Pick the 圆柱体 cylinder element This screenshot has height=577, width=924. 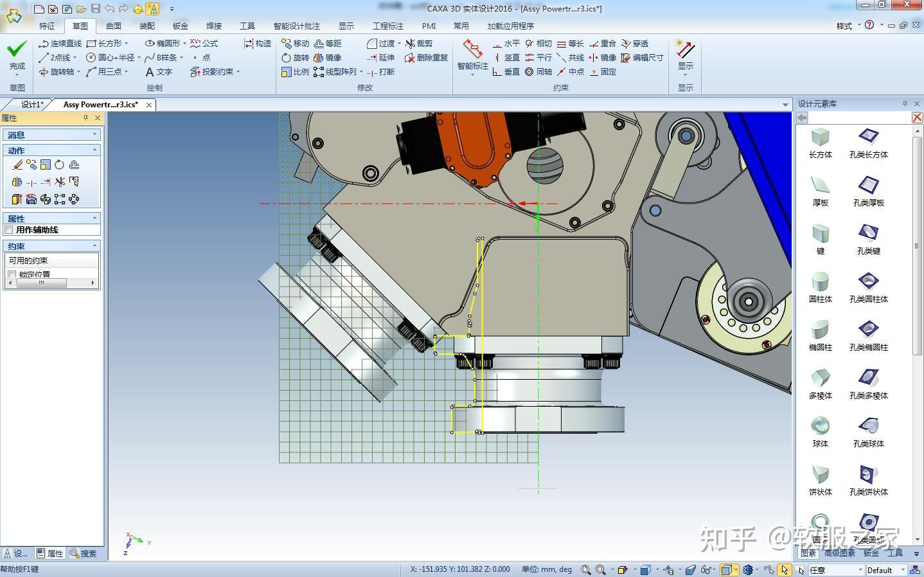coord(821,287)
